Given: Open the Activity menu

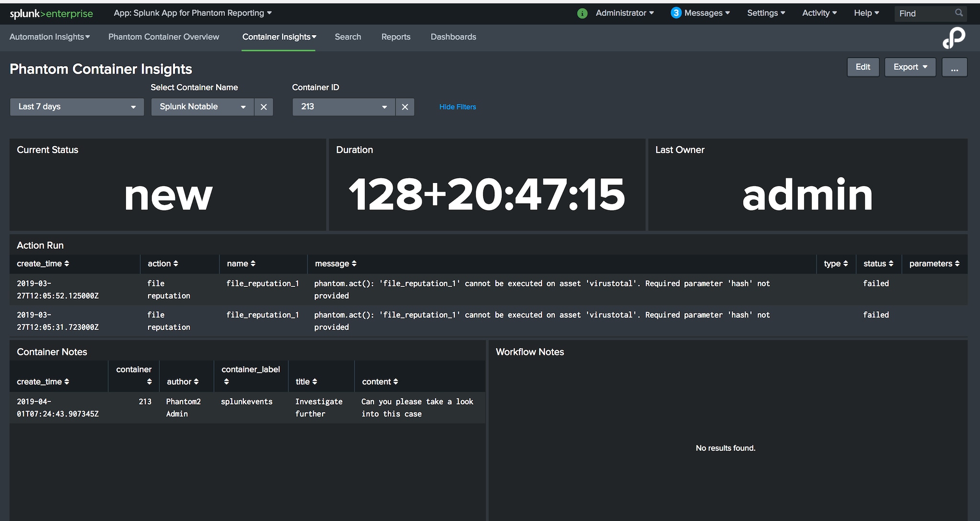Looking at the screenshot, I should point(819,13).
